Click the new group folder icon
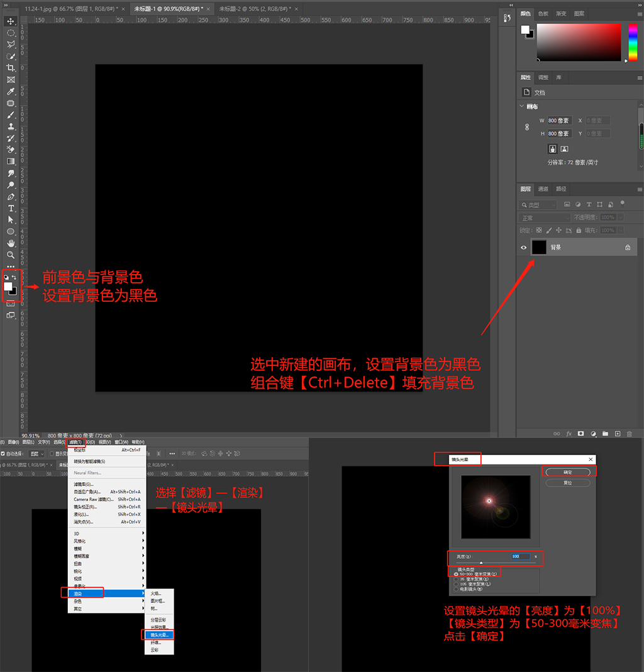 click(x=605, y=434)
